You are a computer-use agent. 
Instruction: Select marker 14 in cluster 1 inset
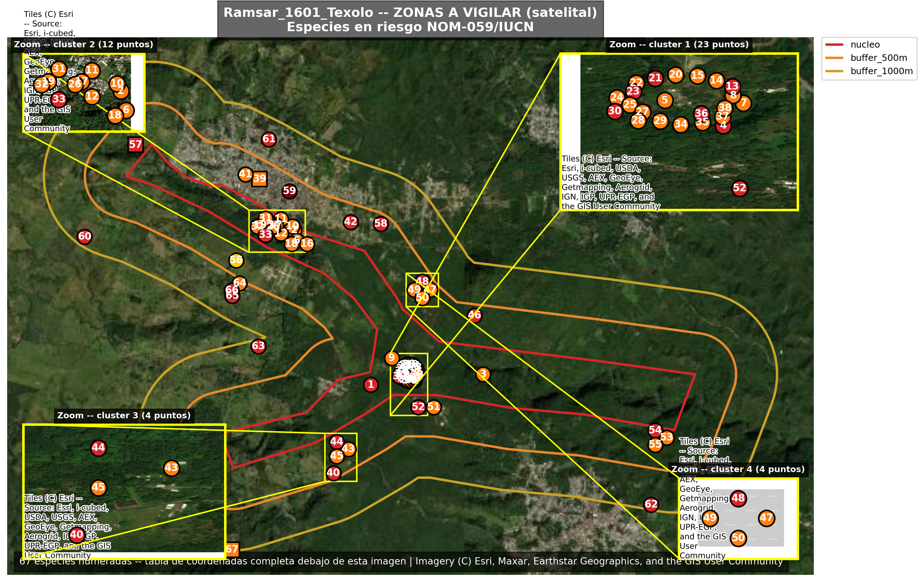point(716,81)
